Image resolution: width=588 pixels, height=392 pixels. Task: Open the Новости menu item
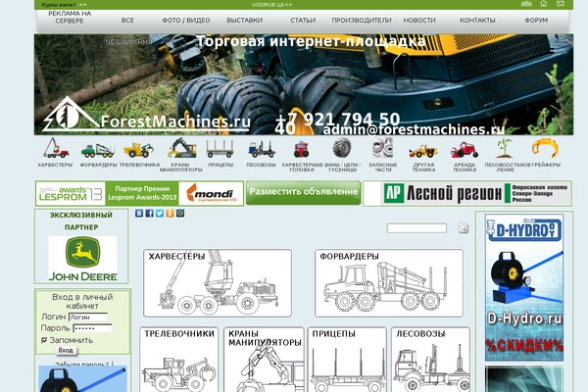pos(419,21)
